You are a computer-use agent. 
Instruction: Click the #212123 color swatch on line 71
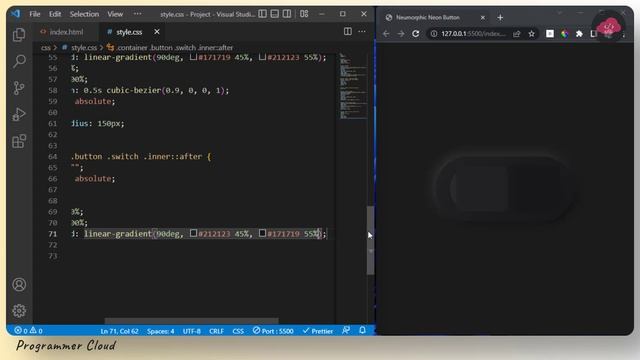pyautogui.click(x=193, y=233)
